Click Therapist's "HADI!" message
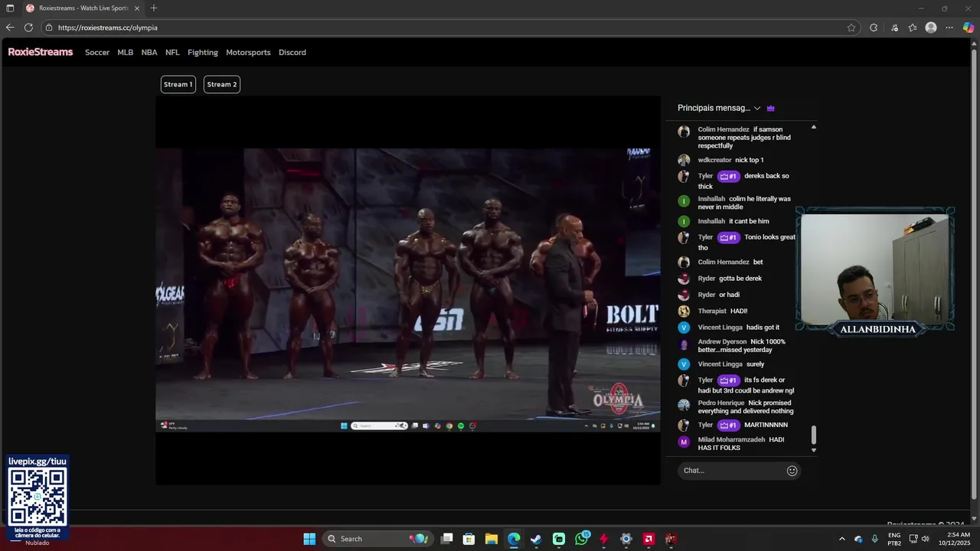The image size is (980, 551). pyautogui.click(x=739, y=311)
